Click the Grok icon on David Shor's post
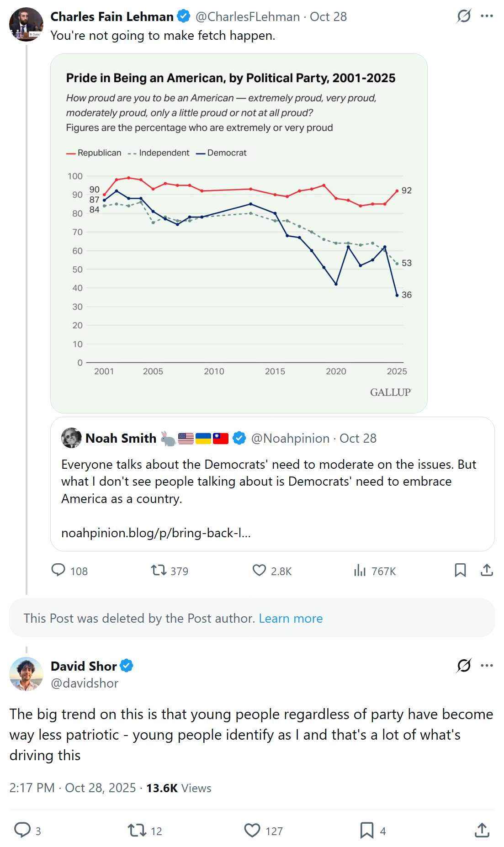 coord(464,666)
